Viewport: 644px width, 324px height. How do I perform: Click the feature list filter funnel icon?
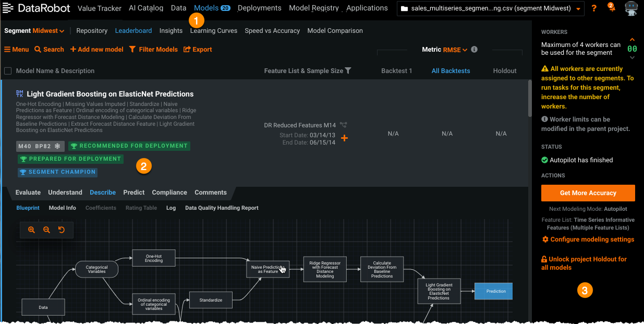click(348, 71)
